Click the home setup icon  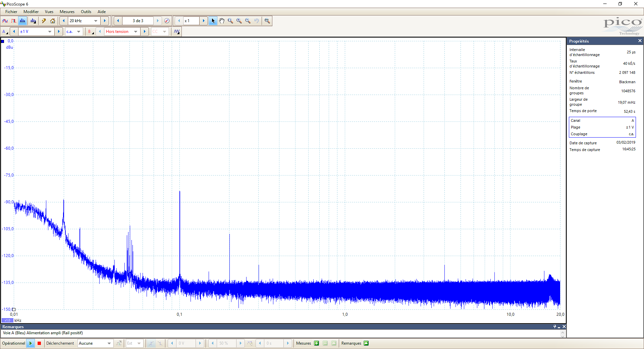pos(53,21)
